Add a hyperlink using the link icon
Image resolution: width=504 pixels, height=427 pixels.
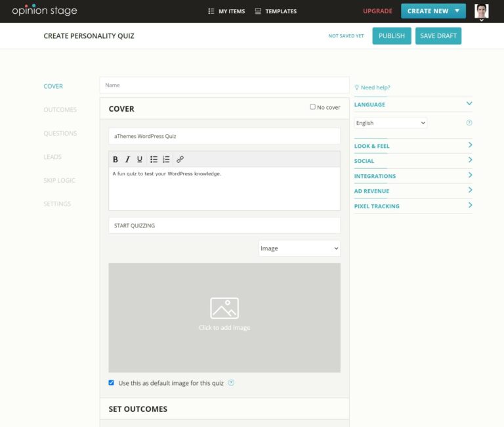point(180,159)
